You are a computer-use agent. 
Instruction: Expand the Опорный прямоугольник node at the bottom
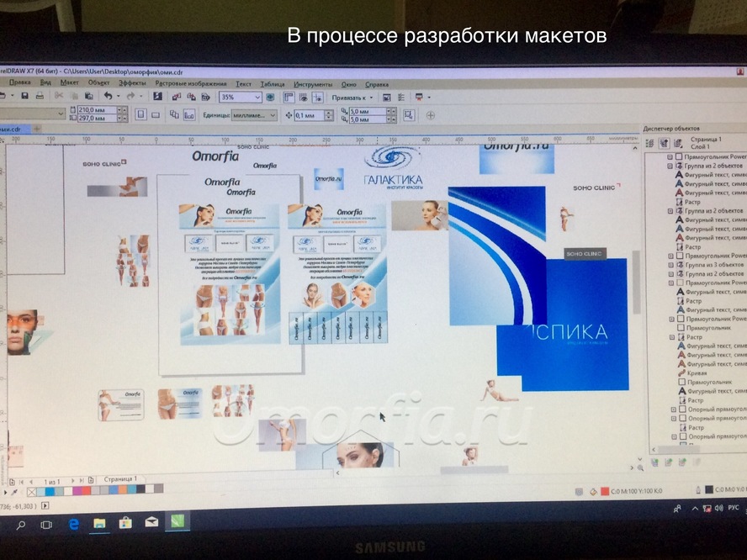pos(674,436)
